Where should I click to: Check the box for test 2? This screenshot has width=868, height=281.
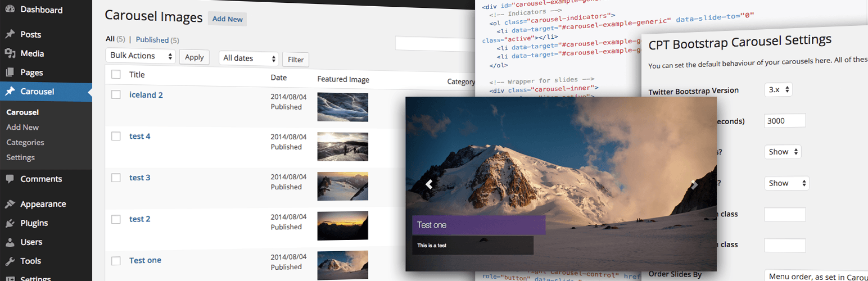click(116, 219)
